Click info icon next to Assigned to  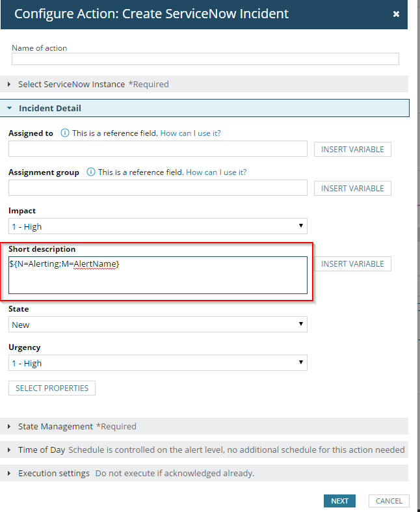tap(65, 133)
